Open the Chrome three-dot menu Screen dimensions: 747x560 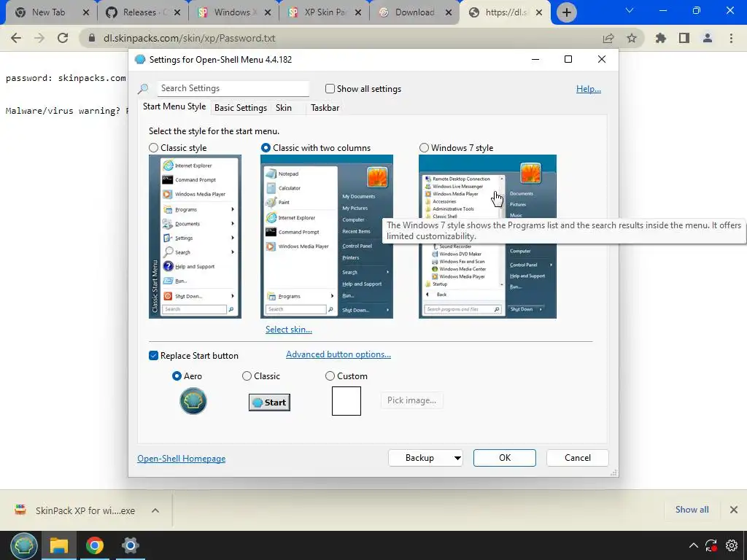coord(731,38)
